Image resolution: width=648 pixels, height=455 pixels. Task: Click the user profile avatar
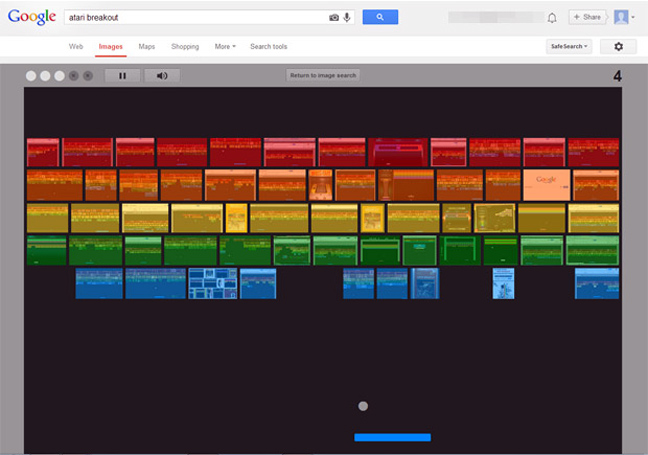pyautogui.click(x=621, y=17)
